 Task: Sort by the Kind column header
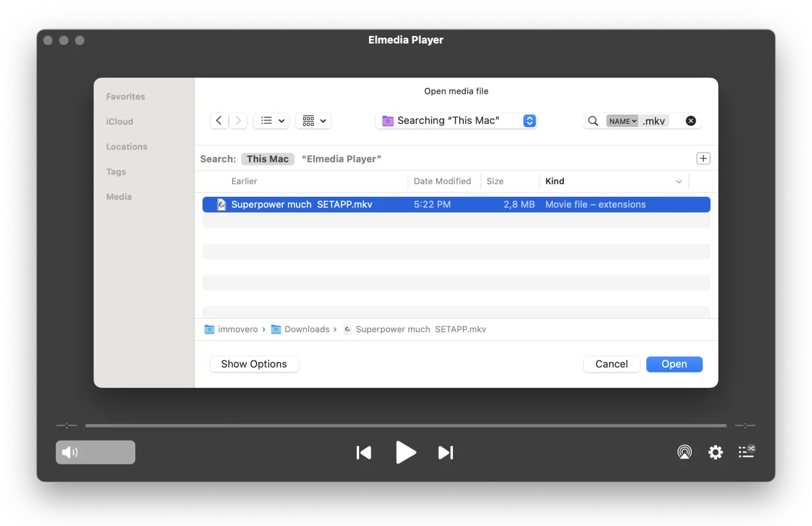555,181
